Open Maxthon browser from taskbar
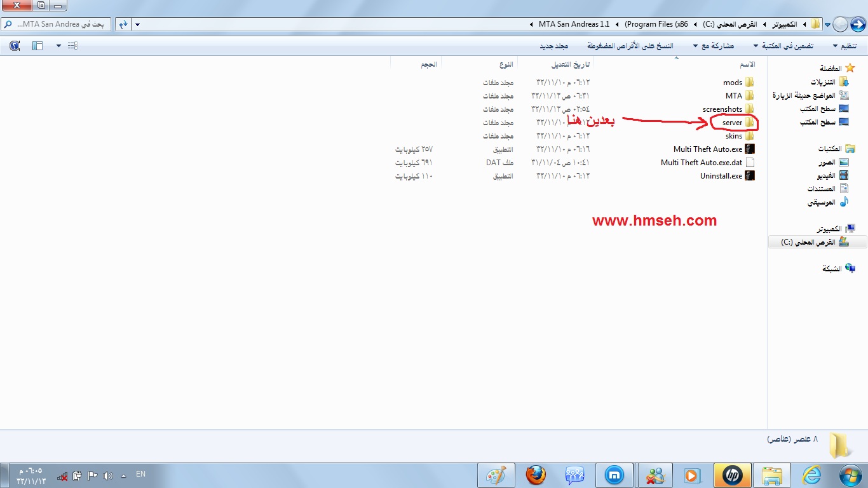The image size is (868, 488). point(614,475)
